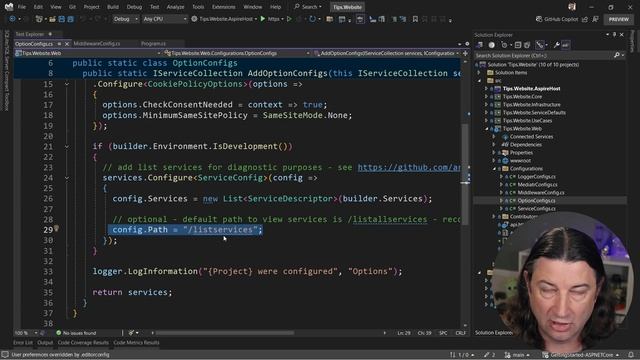This screenshot has height=360, width=640.
Task: Open the Build menu
Action: [113, 7]
